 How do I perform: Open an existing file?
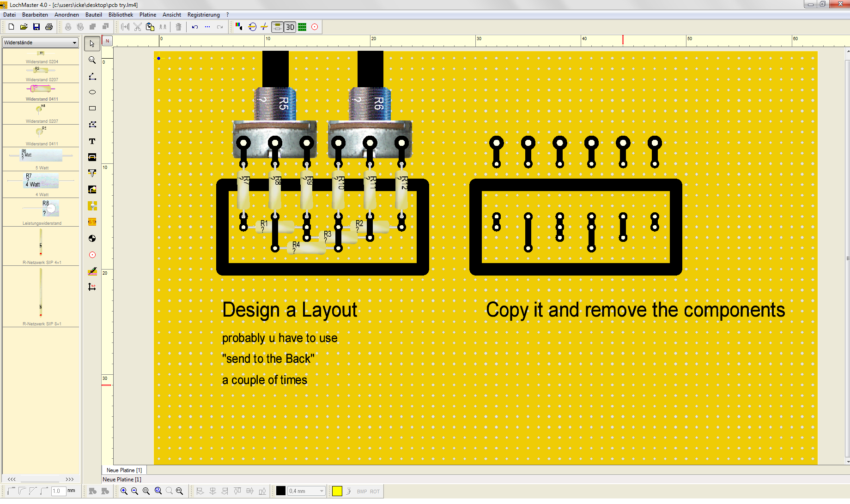24,27
